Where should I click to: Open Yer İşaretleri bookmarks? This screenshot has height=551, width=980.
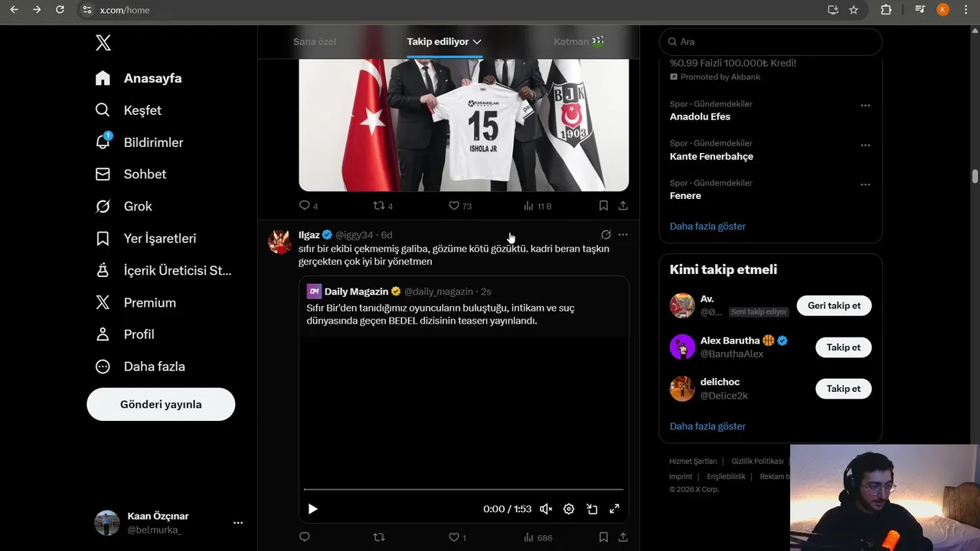point(145,238)
